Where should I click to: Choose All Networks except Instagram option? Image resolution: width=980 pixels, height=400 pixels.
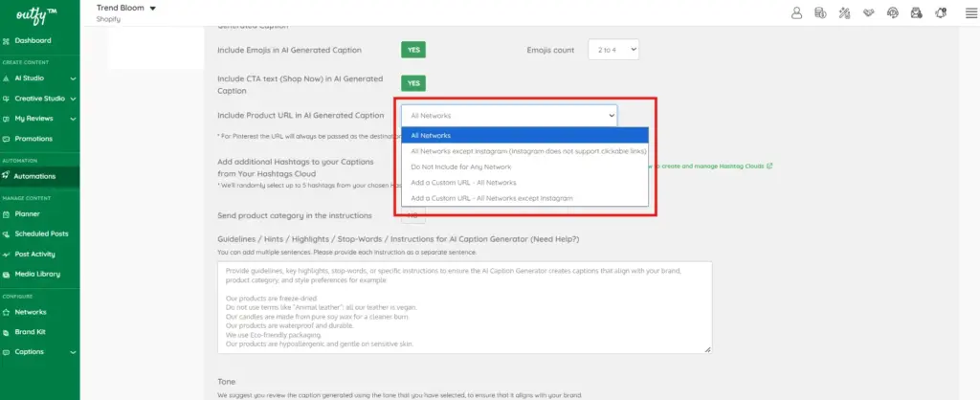525,151
